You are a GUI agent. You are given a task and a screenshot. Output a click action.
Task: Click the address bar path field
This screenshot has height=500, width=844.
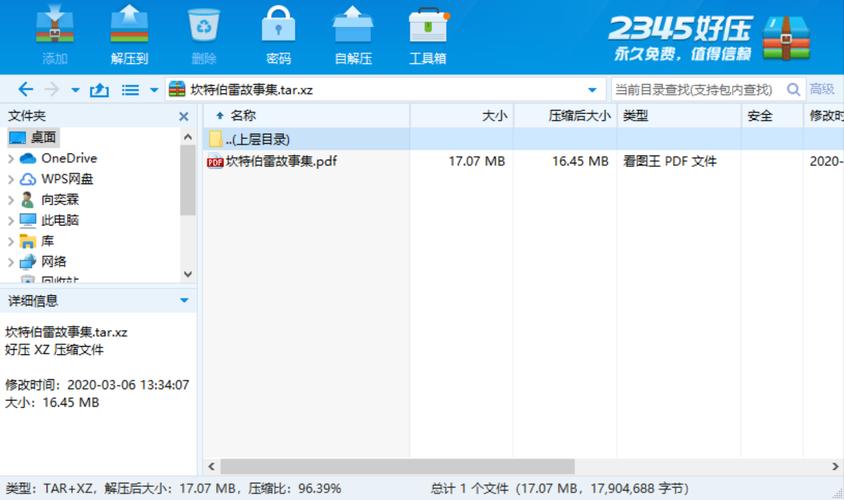pyautogui.click(x=384, y=89)
